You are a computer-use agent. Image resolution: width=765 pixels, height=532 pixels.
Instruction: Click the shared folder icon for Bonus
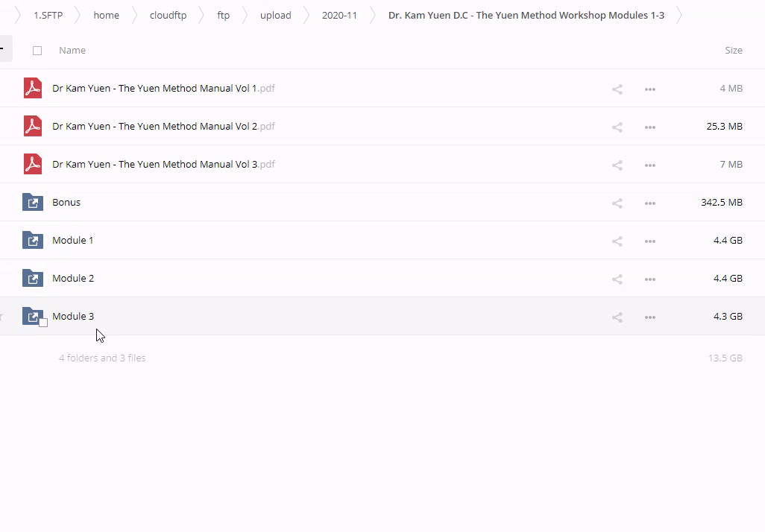(33, 203)
